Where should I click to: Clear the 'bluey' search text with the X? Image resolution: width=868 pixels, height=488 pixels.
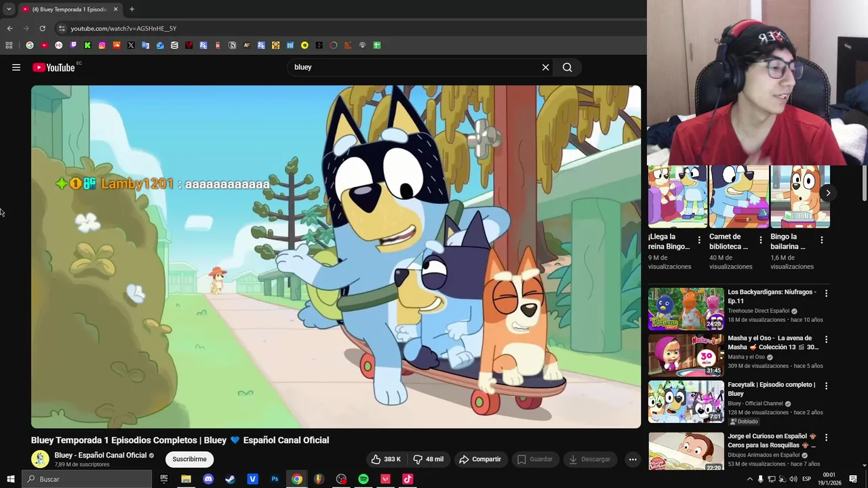point(545,67)
